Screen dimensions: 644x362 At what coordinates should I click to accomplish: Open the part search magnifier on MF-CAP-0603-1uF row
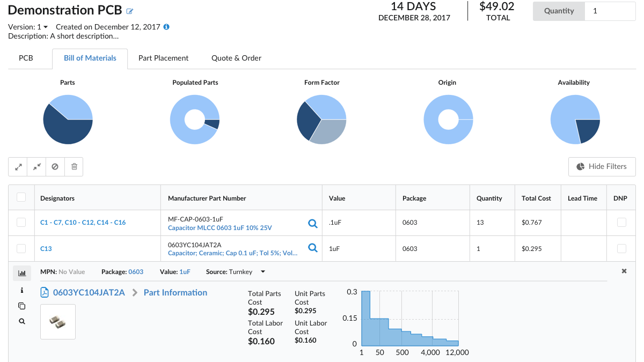tap(313, 224)
